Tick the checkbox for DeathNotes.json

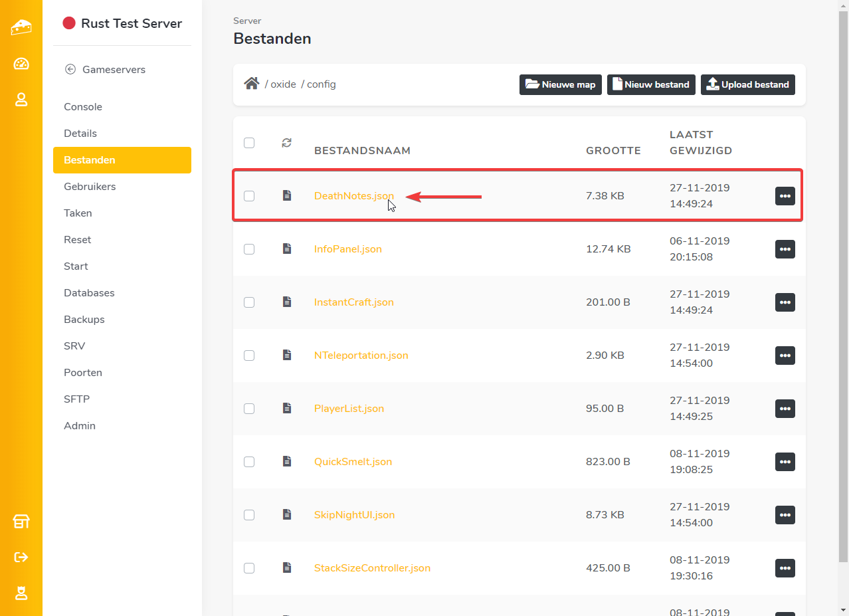pyautogui.click(x=249, y=196)
